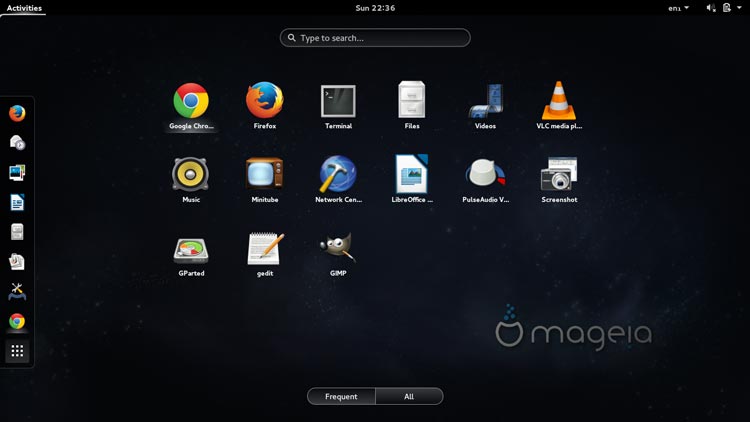Start VLC media player

[x=559, y=106]
